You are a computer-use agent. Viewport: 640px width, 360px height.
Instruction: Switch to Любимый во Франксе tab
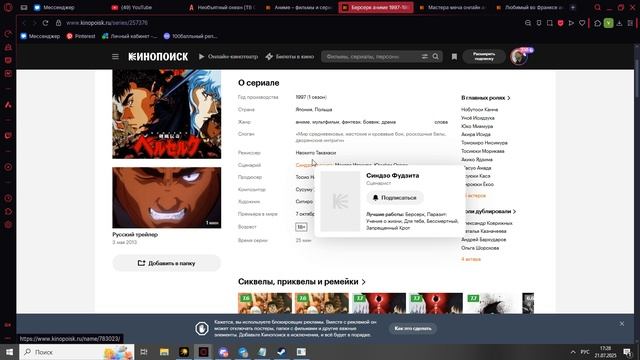tap(529, 7)
